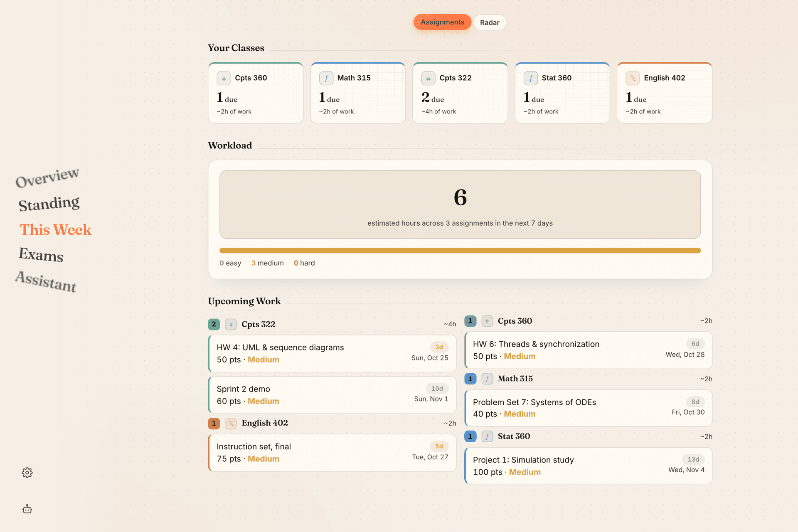This screenshot has width=798, height=532.
Task: Click the 6 estimated hours summary box
Action: pyautogui.click(x=460, y=204)
